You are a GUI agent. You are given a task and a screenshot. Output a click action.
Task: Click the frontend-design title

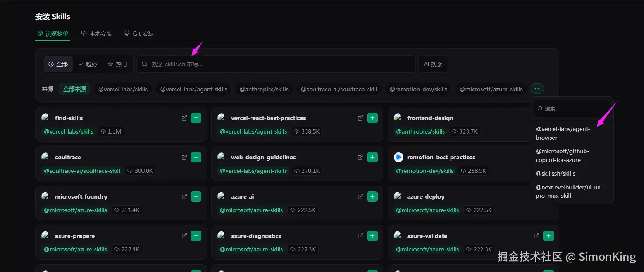click(430, 118)
